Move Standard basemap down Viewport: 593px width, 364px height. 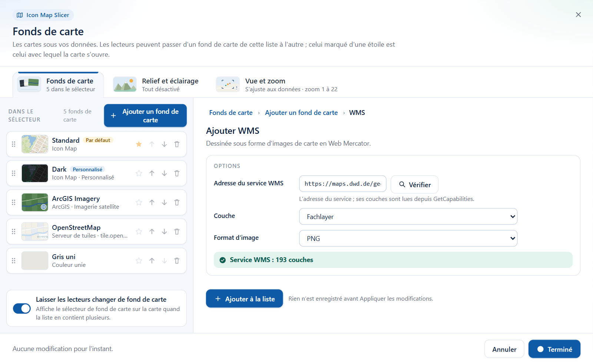coord(164,144)
